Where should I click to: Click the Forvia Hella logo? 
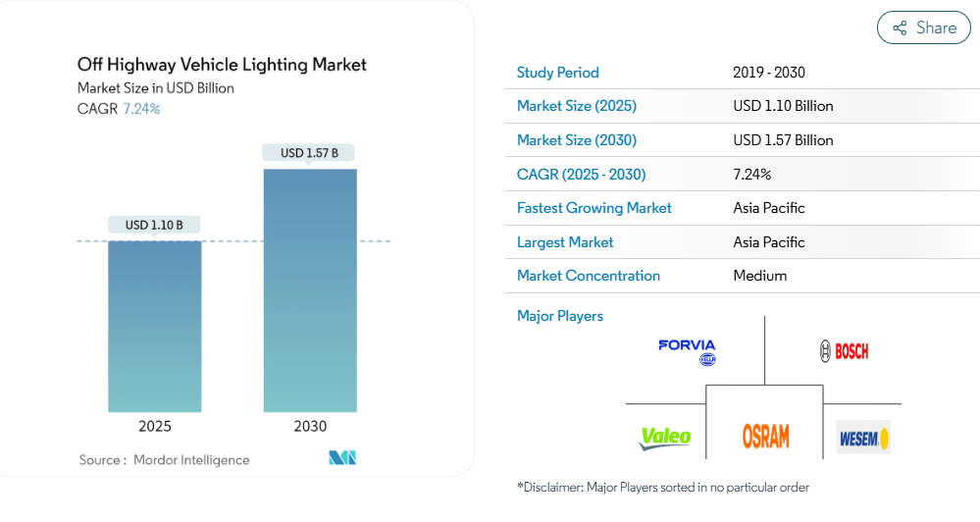688,351
